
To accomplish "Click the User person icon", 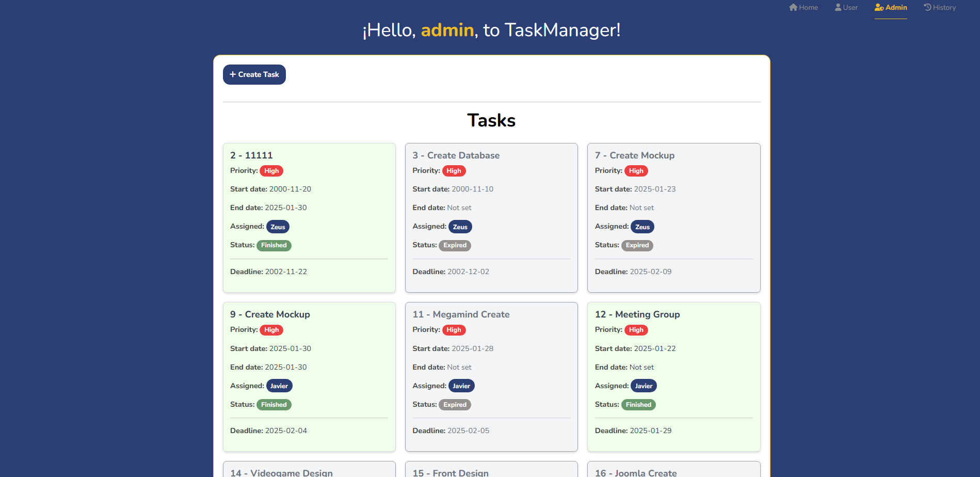I will click(838, 7).
